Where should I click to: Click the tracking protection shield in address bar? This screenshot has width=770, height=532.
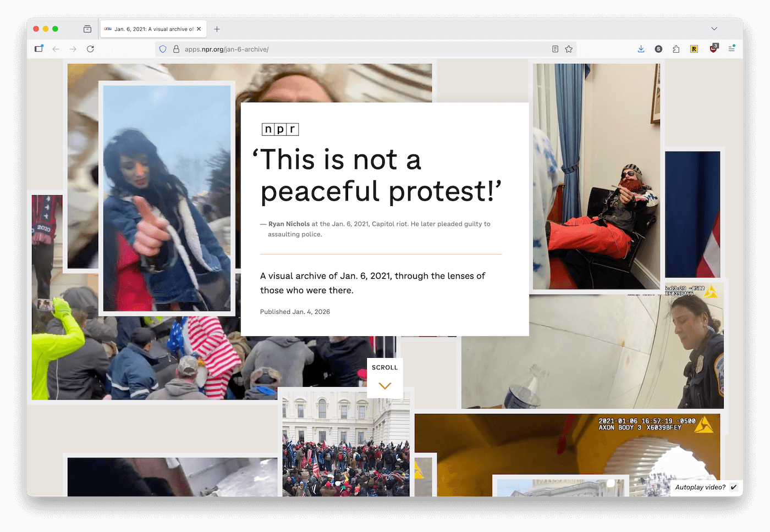163,49
